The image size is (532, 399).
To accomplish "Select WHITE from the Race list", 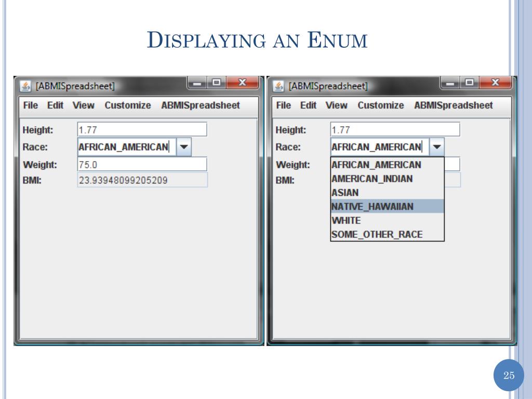I will [x=387, y=220].
